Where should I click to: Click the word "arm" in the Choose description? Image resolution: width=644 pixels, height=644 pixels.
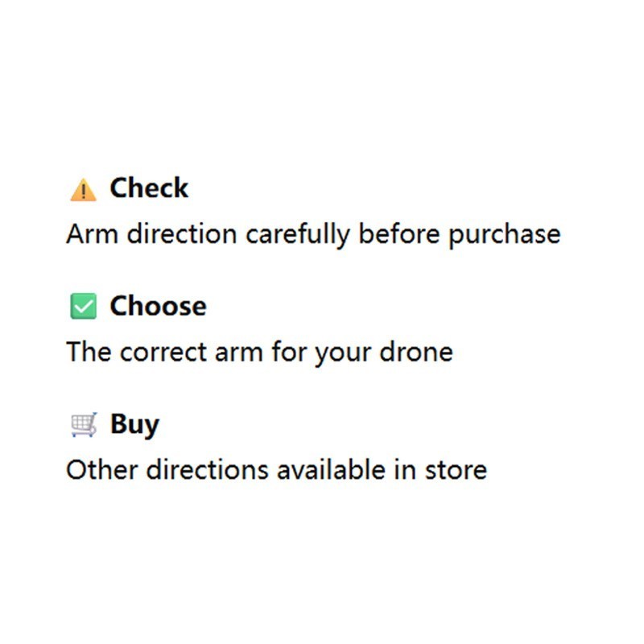pos(238,353)
